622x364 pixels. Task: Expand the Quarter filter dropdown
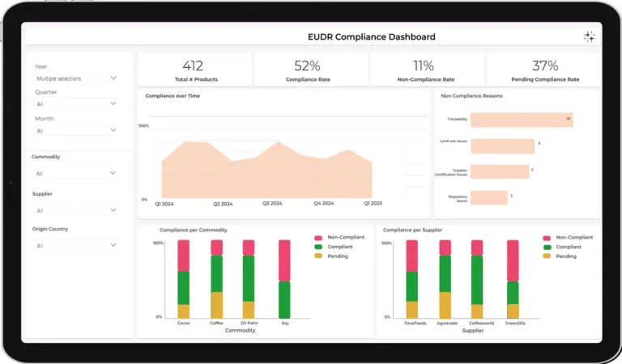click(x=76, y=104)
